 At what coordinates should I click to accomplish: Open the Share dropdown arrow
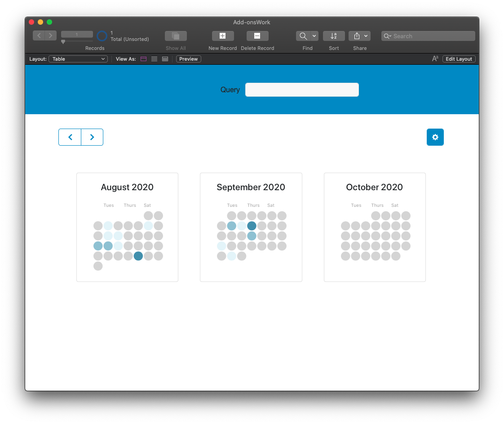click(x=366, y=36)
